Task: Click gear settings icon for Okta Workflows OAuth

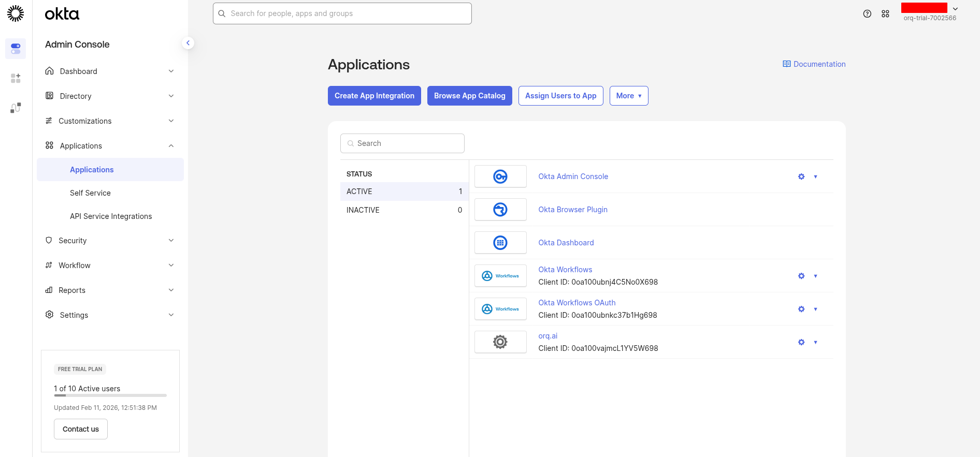Action: [801, 309]
